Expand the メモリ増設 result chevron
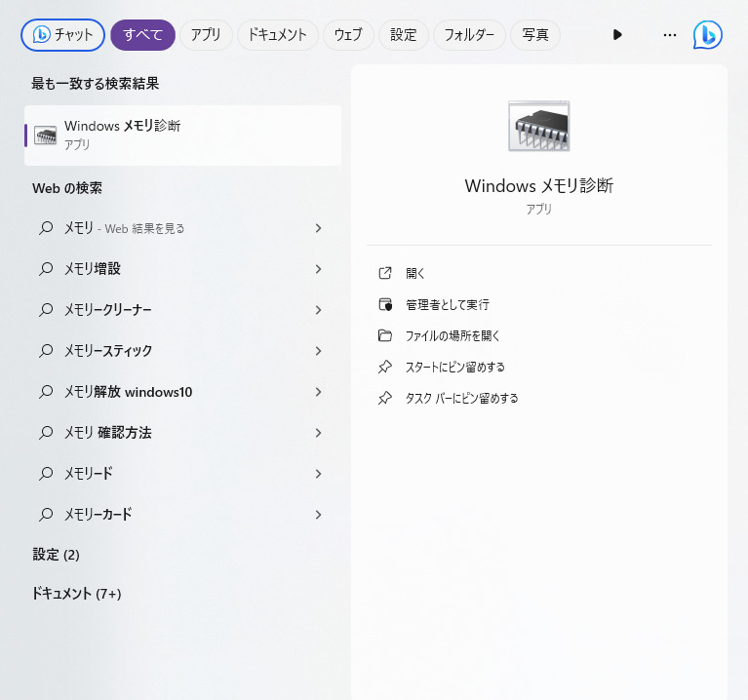 (x=318, y=269)
